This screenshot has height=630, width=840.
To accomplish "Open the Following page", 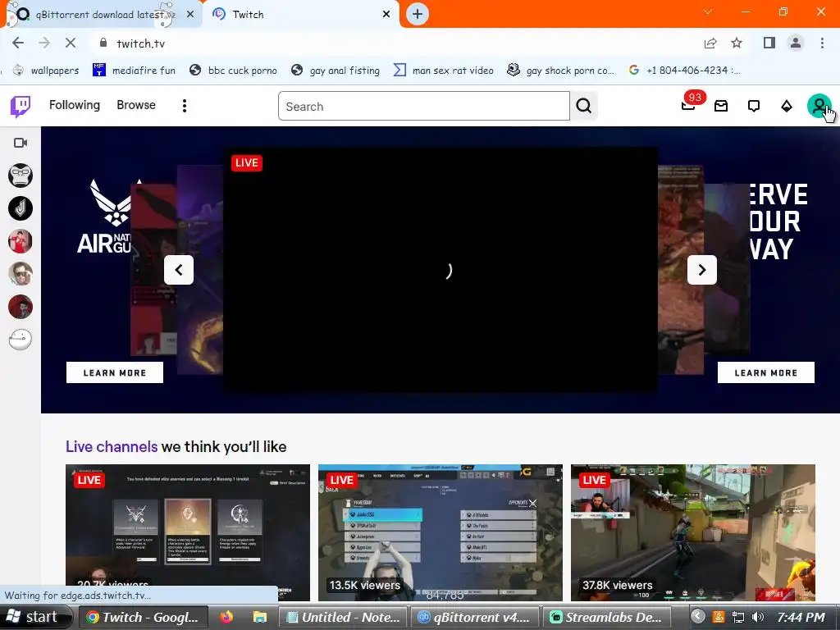I will [x=75, y=105].
